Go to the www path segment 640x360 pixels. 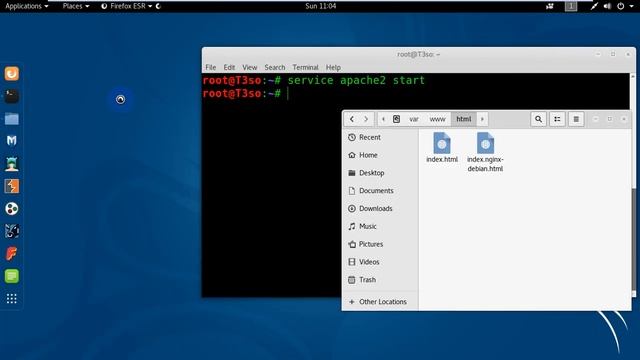437,119
